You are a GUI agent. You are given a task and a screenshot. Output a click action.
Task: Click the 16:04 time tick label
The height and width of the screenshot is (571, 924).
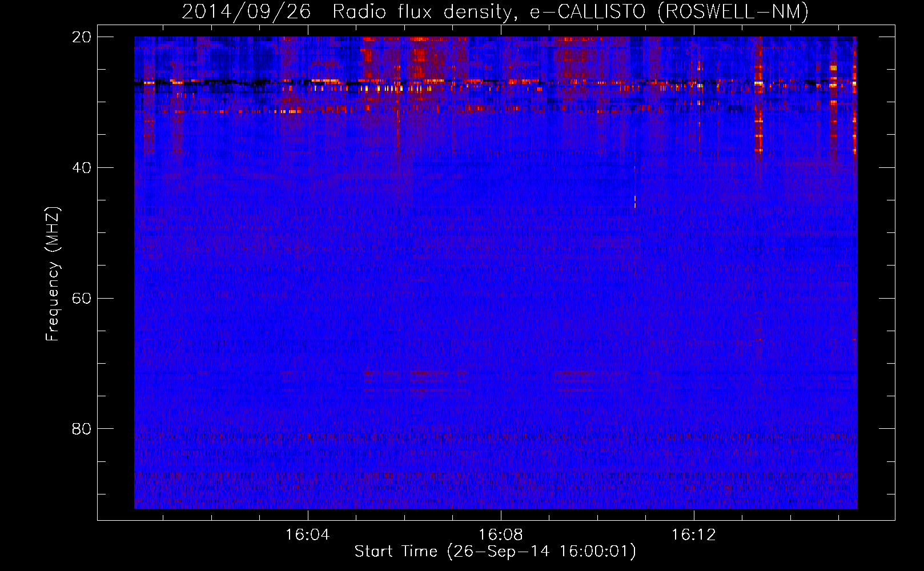[308, 535]
